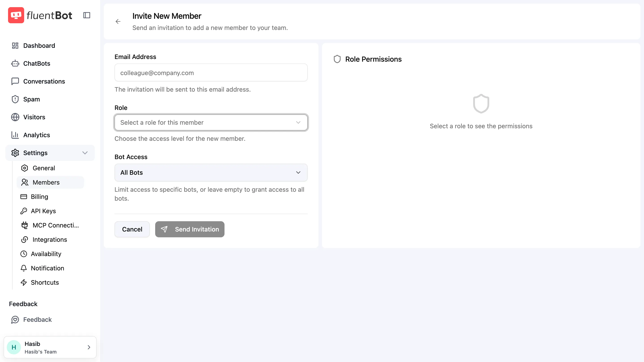Click the Analytics bar chart icon
This screenshot has height=362, width=644.
point(15,135)
